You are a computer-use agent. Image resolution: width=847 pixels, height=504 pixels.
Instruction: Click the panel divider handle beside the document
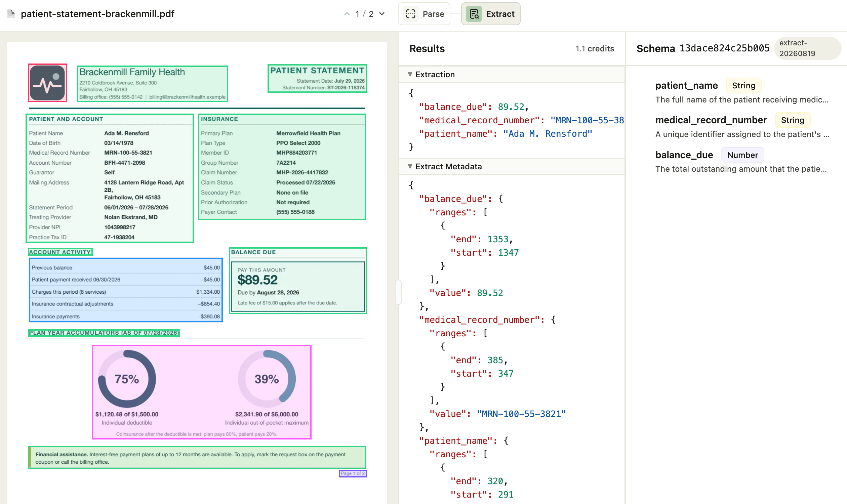(x=398, y=292)
